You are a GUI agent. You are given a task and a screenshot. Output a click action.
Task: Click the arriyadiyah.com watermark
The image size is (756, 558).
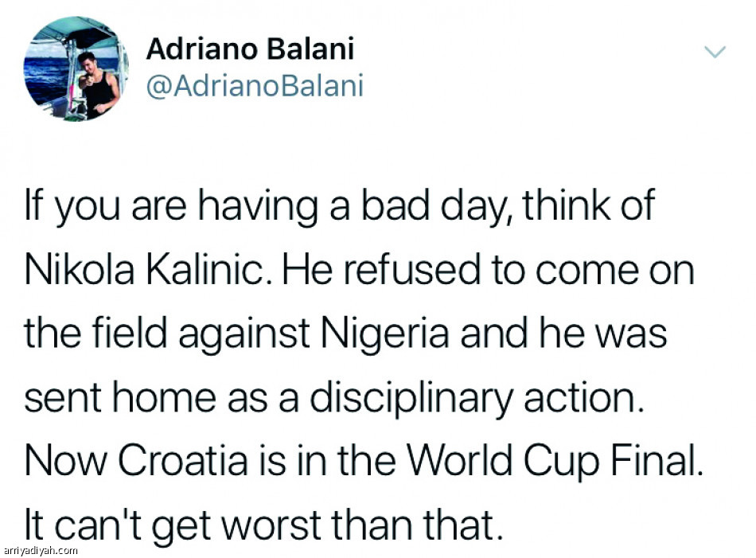pos(41,550)
